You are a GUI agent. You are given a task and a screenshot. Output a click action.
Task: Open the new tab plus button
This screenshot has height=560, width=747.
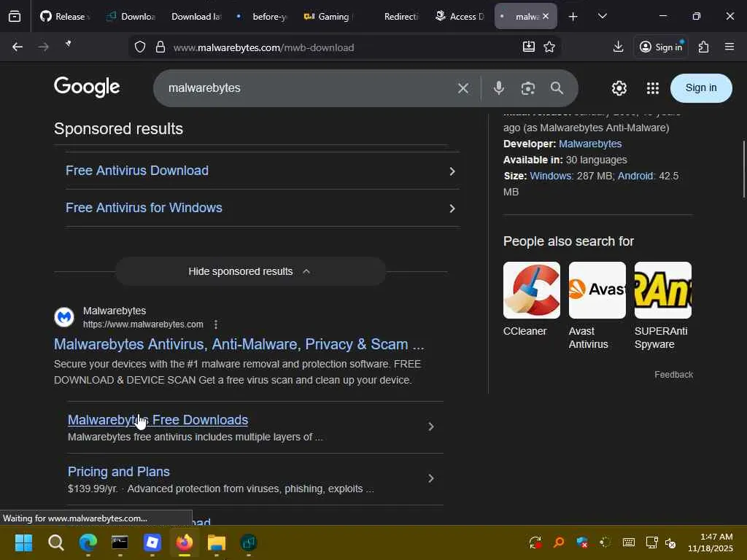(573, 17)
